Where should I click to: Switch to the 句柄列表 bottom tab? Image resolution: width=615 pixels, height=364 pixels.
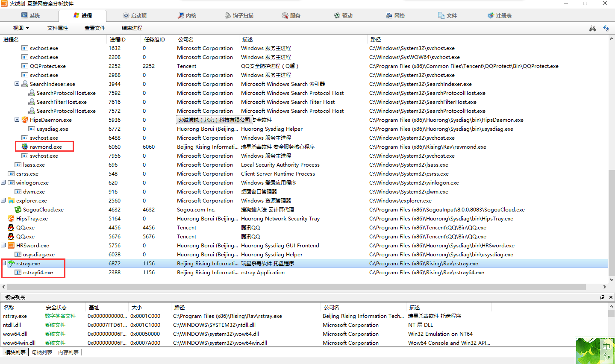coord(42,352)
